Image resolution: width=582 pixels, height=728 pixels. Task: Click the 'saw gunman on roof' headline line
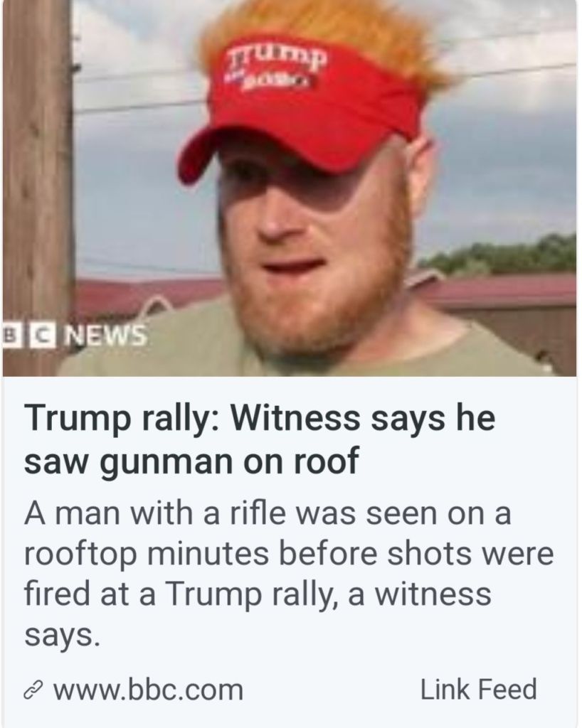pyautogui.click(x=191, y=461)
